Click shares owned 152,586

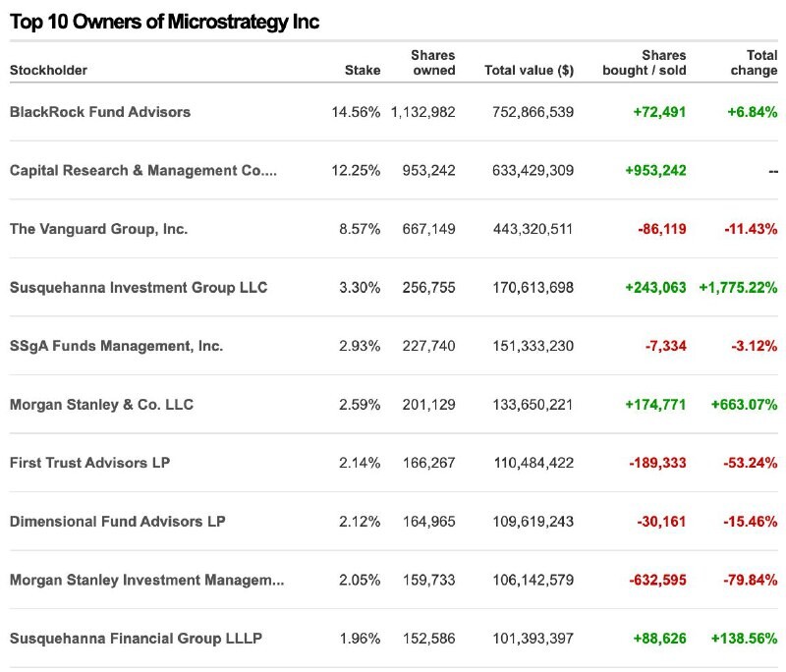point(429,639)
